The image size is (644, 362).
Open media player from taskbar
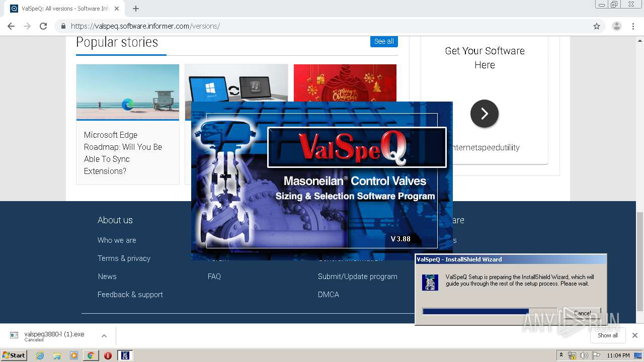point(74,355)
